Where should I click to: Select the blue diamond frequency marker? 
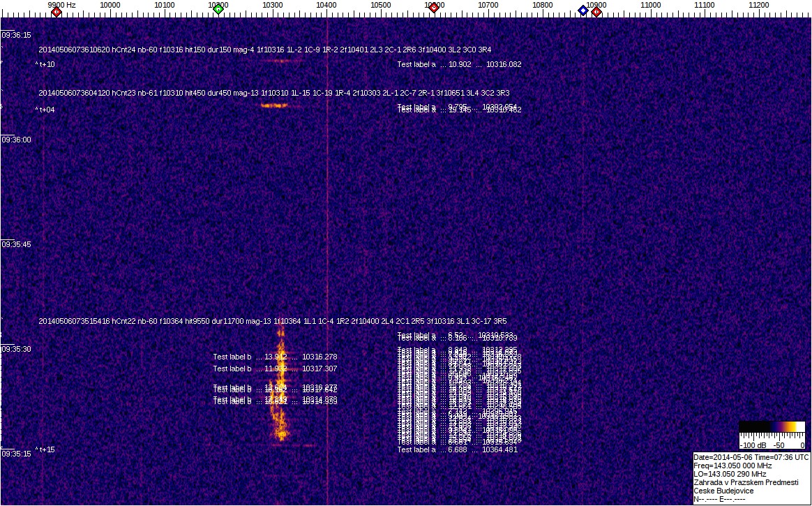tap(583, 10)
